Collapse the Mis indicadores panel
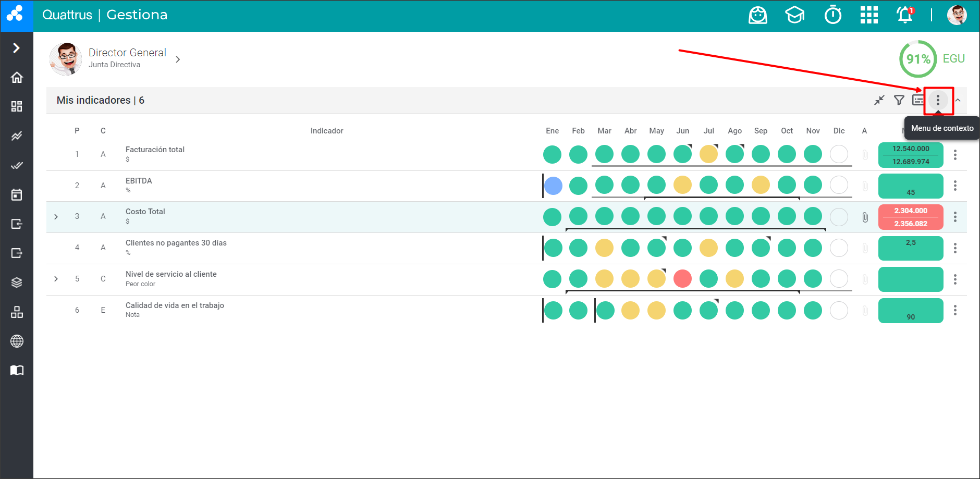The height and width of the screenshot is (479, 980). (958, 100)
